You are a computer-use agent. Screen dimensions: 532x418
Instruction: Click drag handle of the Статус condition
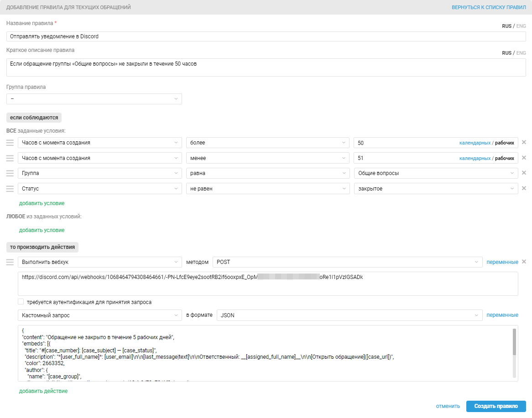click(10, 189)
